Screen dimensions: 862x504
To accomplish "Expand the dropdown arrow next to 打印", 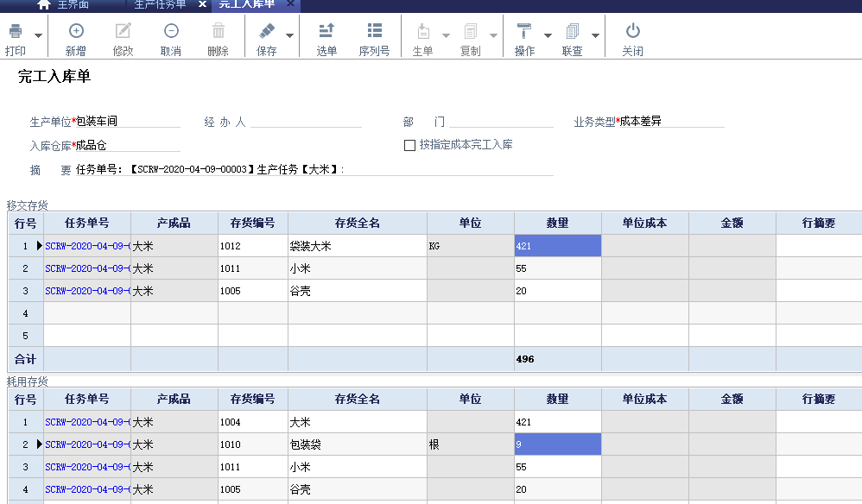I will pos(38,36).
